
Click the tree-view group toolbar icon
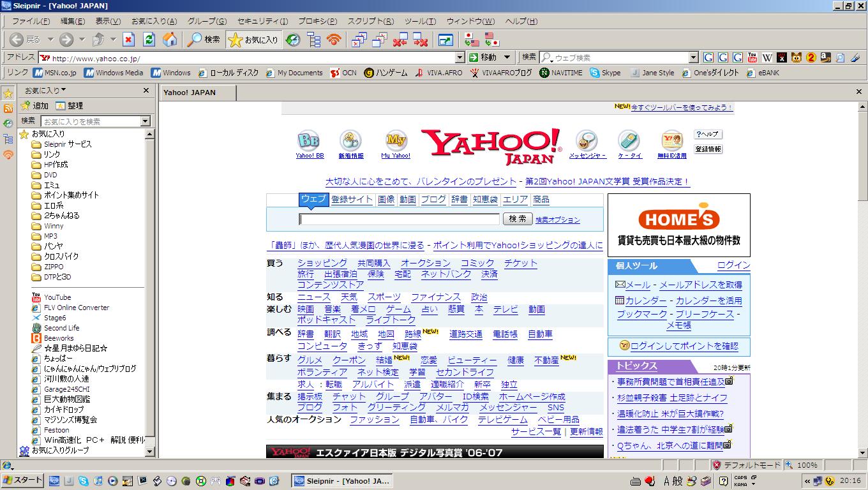313,40
